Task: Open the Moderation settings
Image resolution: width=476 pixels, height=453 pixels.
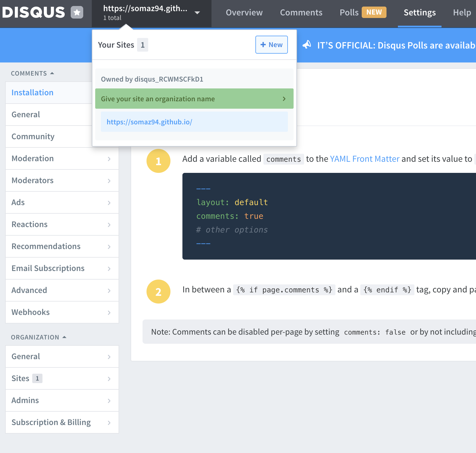Action: [x=62, y=159]
